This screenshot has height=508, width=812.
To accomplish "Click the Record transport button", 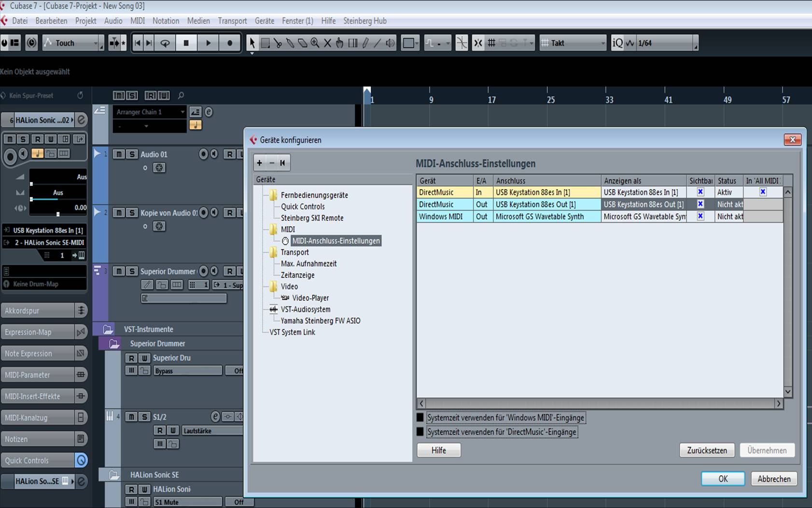I will coord(230,43).
